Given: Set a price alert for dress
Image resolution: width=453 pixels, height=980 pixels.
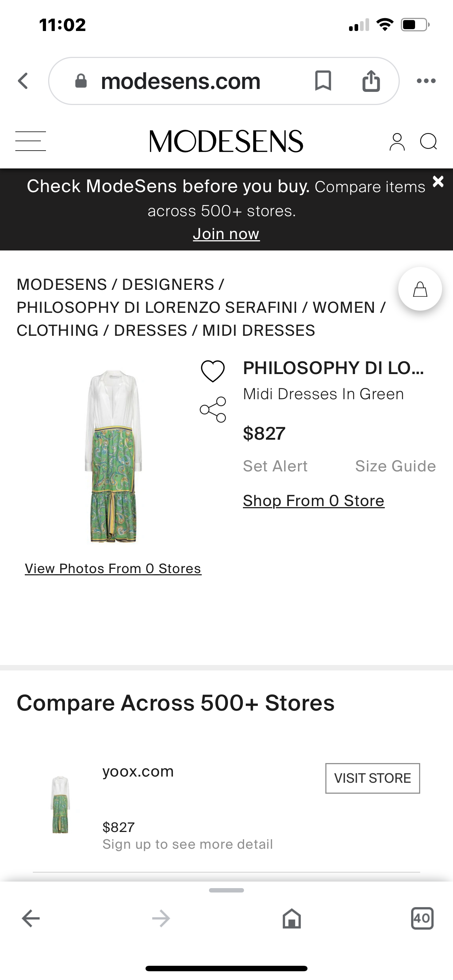Looking at the screenshot, I should point(275,466).
